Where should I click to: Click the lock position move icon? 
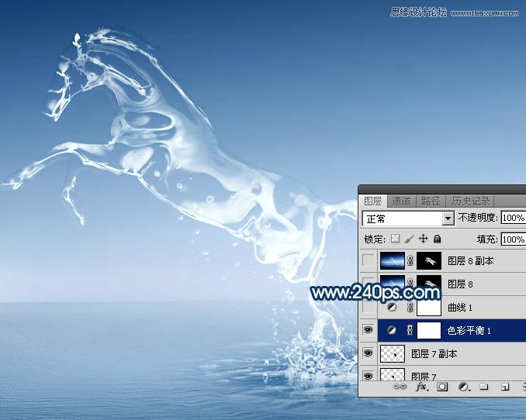coord(423,239)
